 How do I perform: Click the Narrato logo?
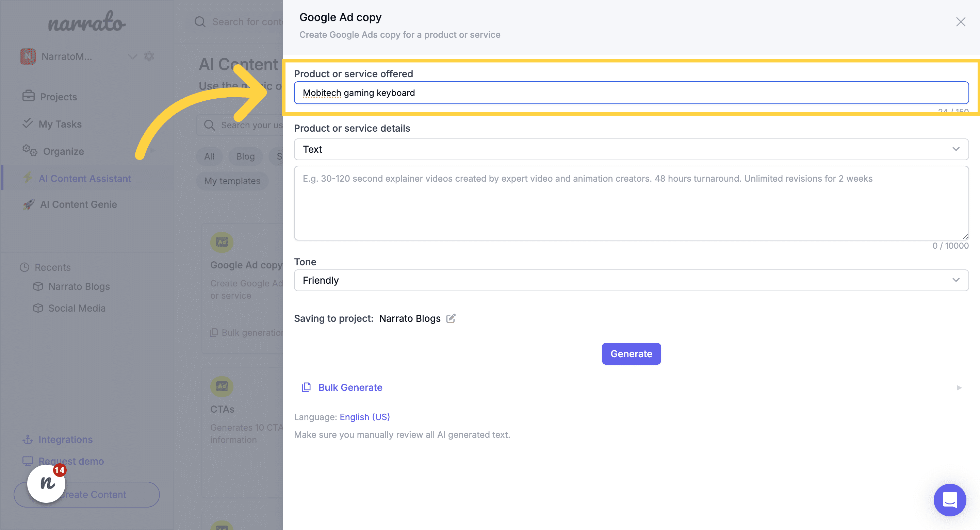pyautogui.click(x=87, y=21)
